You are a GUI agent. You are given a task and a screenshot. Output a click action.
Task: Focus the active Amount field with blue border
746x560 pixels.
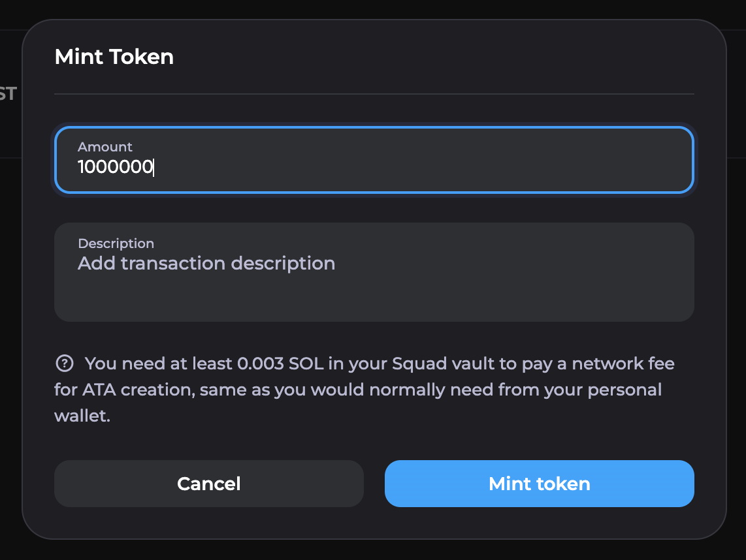click(x=373, y=160)
